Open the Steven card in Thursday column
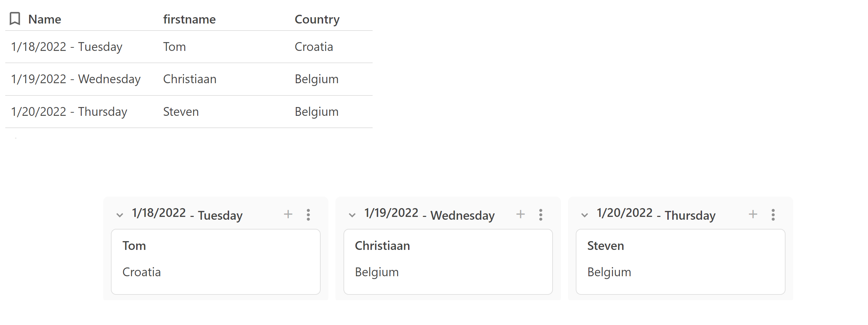The image size is (868, 325). [x=681, y=262]
